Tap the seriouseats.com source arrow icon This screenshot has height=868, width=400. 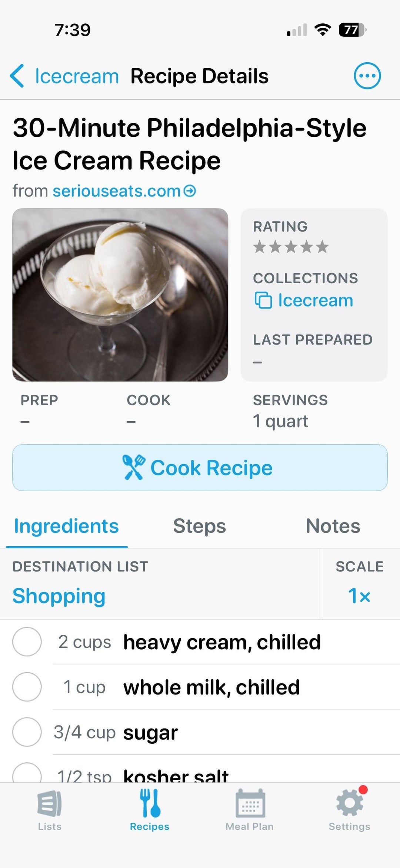(190, 191)
